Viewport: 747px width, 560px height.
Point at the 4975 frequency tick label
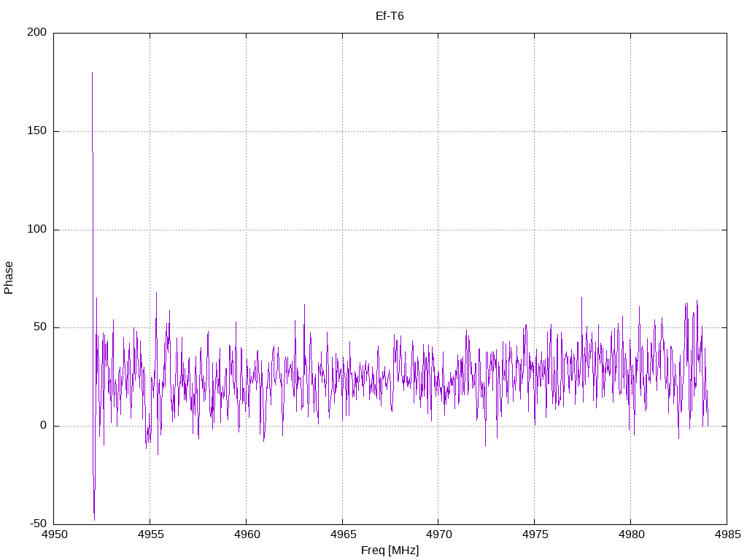tap(534, 536)
